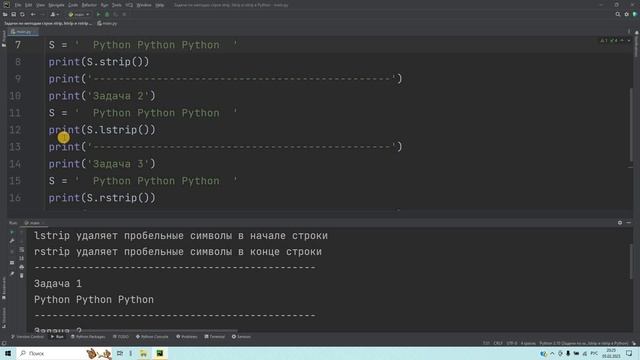Open the File menu
The height and width of the screenshot is (360, 640).
18,5
